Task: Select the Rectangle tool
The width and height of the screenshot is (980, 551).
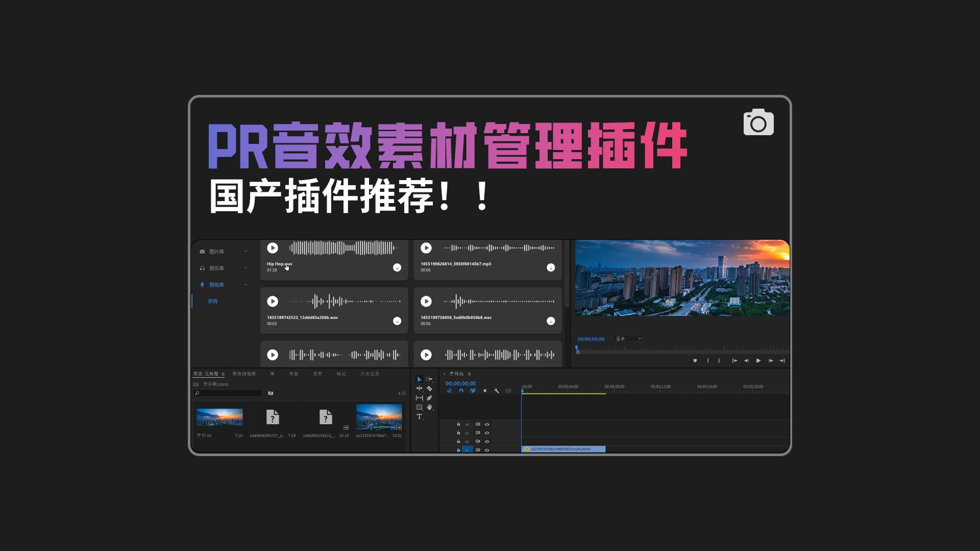Action: pos(419,407)
